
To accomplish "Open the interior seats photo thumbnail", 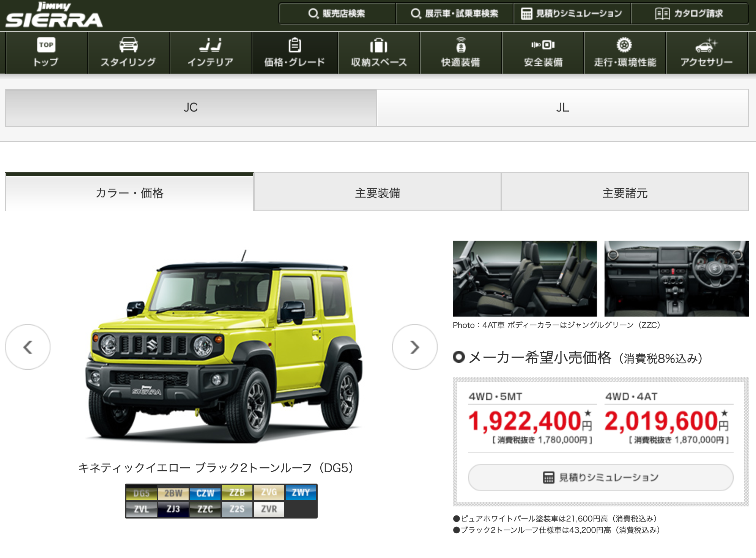I will click(525, 279).
